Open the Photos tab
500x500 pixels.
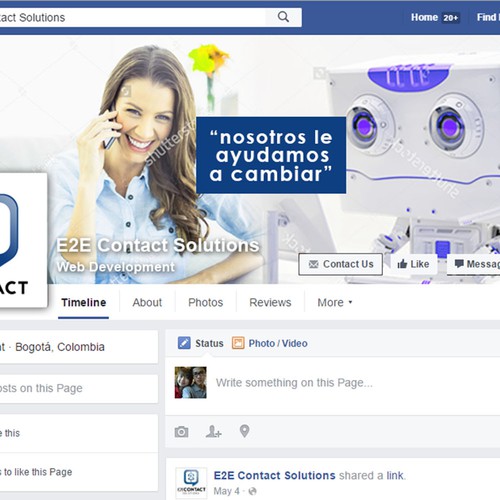click(x=205, y=302)
